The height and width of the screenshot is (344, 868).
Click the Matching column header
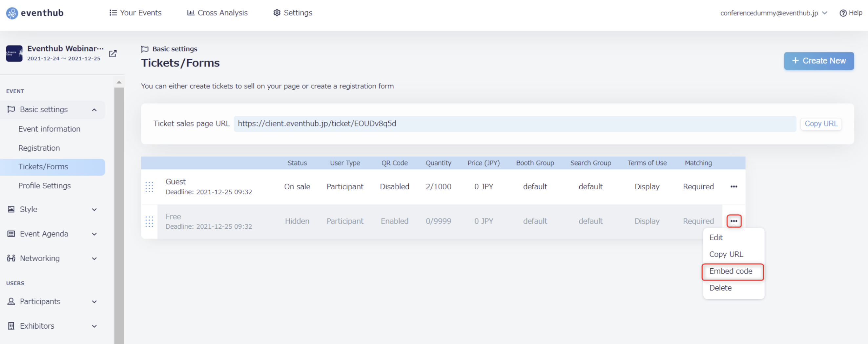[698, 163]
